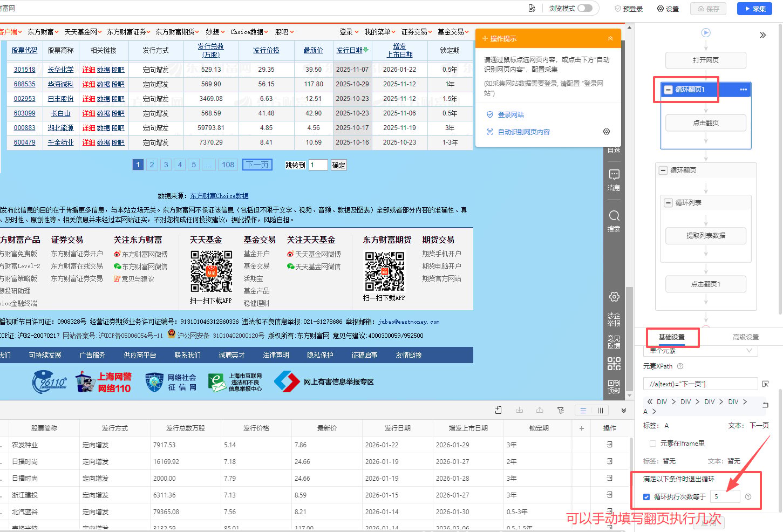Open the 证券交易 nav menu
The image size is (783, 532).
[417, 32]
